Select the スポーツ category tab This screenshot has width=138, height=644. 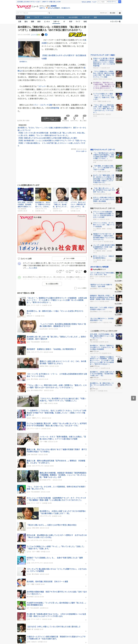56,22
